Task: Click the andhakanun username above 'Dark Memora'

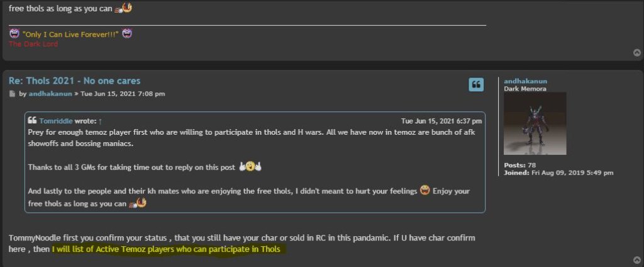Action: coord(525,81)
